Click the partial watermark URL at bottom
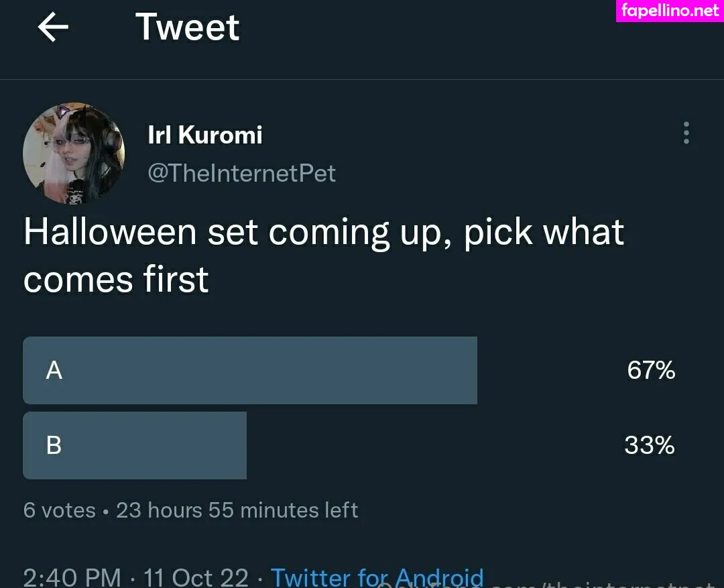The image size is (724, 588). point(603,583)
